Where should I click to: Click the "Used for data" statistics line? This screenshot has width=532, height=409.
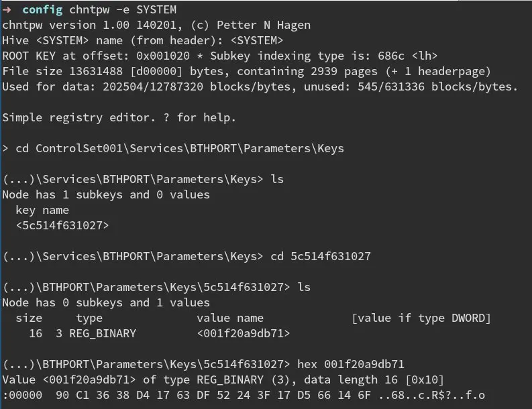click(x=260, y=86)
